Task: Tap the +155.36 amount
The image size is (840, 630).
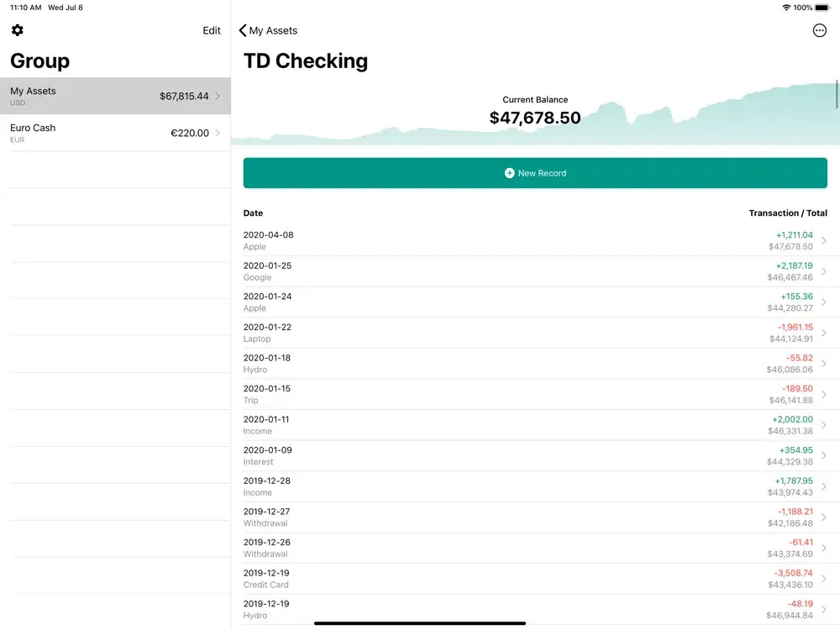Action: (x=796, y=297)
